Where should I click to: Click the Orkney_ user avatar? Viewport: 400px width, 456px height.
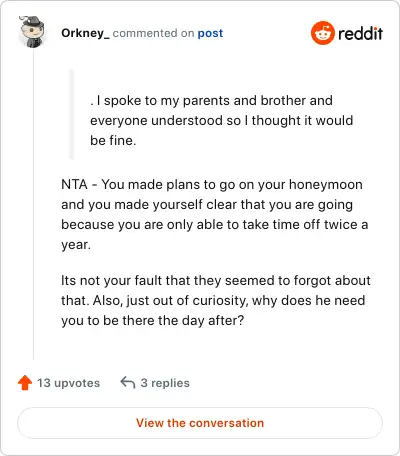[32, 32]
